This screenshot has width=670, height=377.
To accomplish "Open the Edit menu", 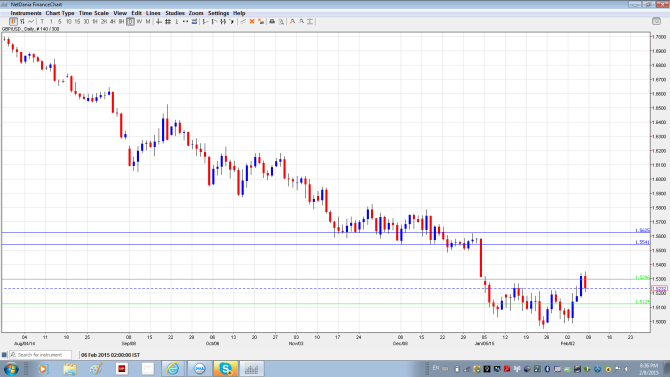I will click(136, 13).
